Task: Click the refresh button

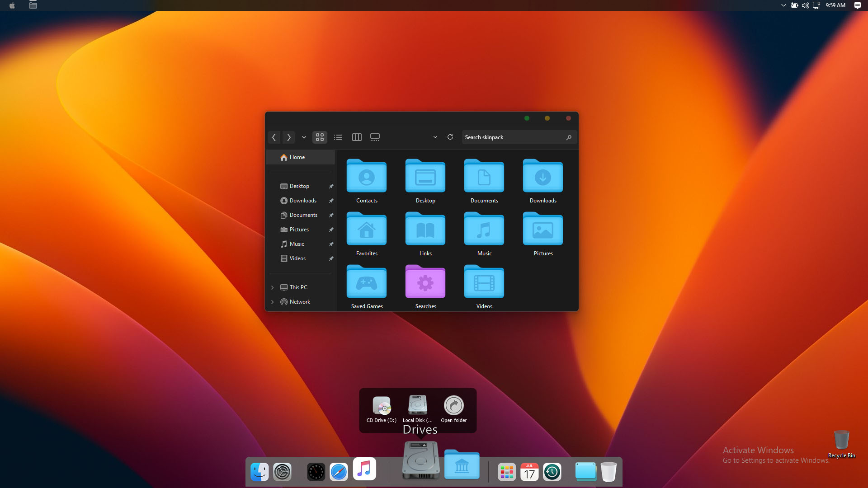Action: coord(450,137)
